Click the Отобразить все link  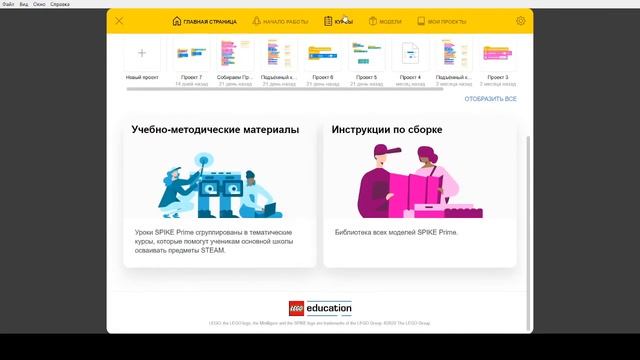[x=490, y=99]
